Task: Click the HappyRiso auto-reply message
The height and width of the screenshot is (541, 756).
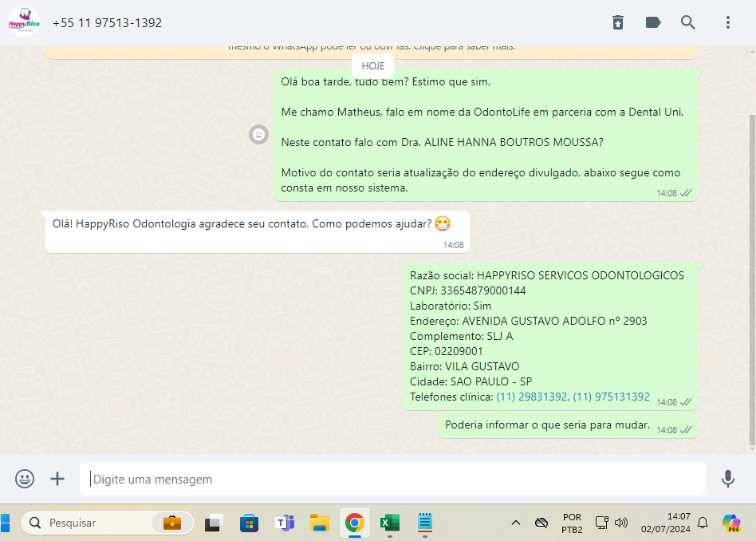Action: click(258, 231)
